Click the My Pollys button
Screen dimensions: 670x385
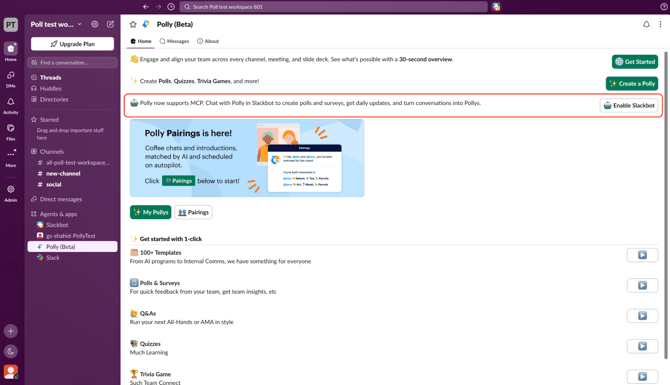click(150, 212)
